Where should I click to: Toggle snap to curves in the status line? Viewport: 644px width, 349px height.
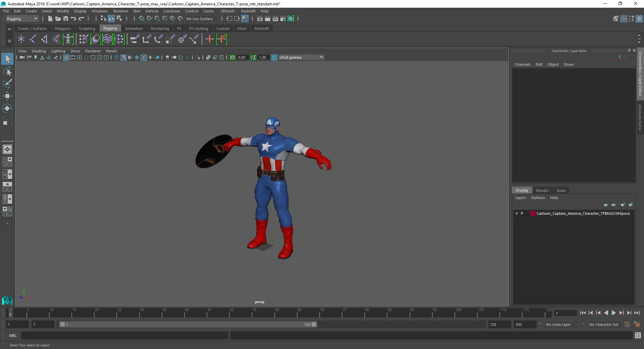150,19
